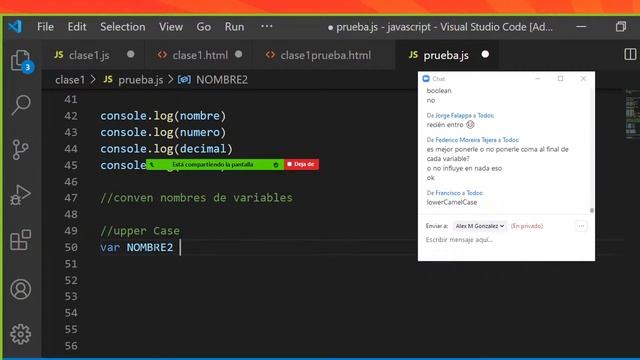Open the Run menu
Screen dimensions: 640x360
coord(234,27)
